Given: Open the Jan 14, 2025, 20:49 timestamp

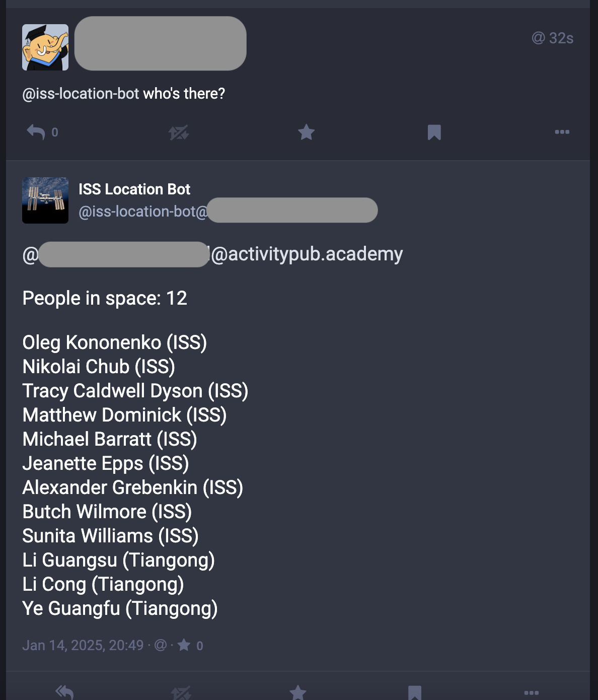Looking at the screenshot, I should (83, 646).
